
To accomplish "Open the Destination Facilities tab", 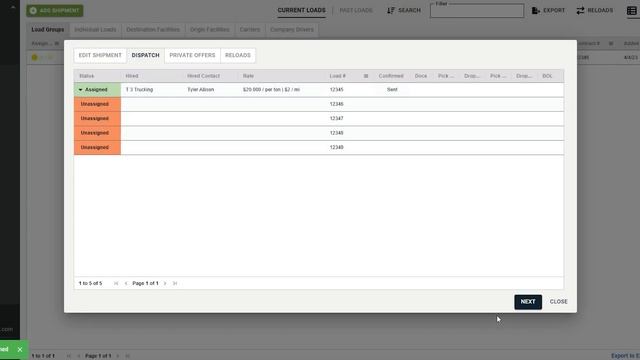I will click(153, 29).
